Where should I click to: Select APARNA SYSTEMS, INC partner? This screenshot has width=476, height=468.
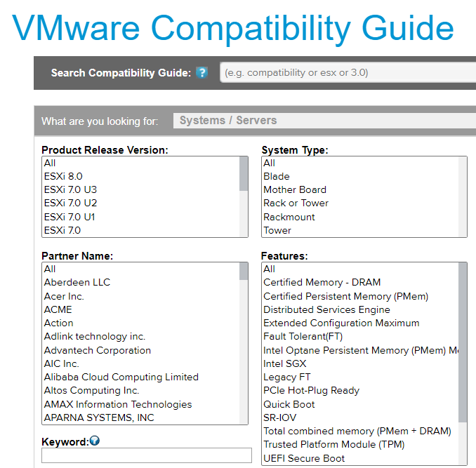point(140,417)
